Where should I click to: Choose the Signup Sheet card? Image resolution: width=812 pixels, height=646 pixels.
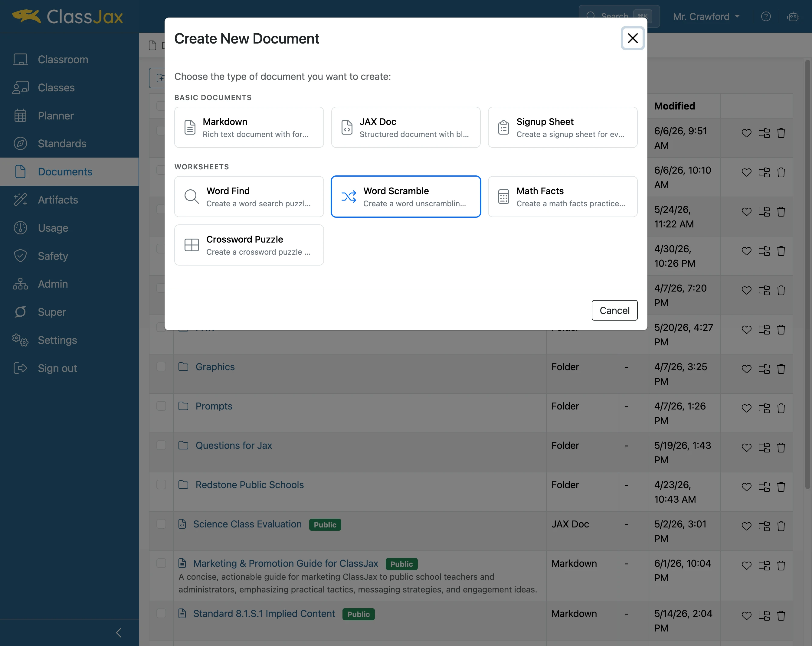tap(562, 127)
